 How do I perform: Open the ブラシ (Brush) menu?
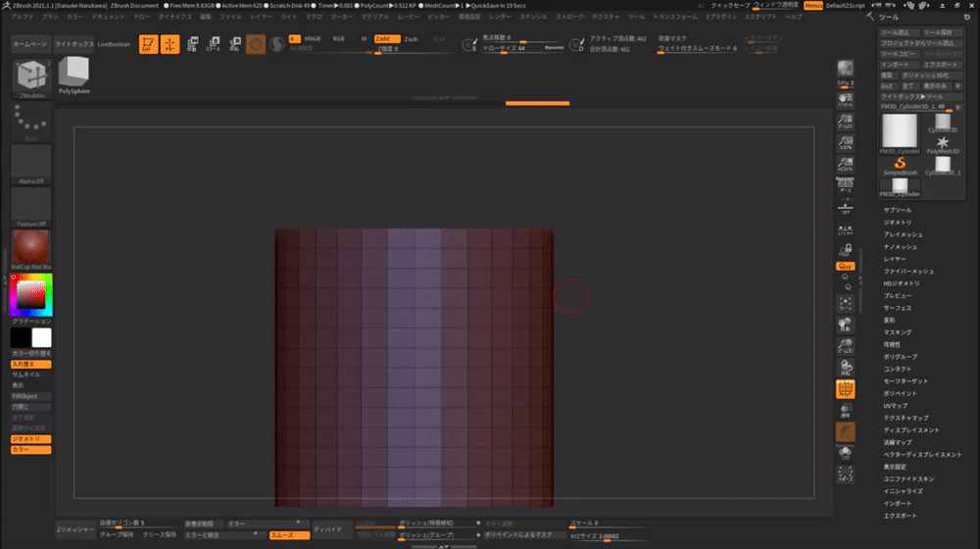pyautogui.click(x=49, y=18)
